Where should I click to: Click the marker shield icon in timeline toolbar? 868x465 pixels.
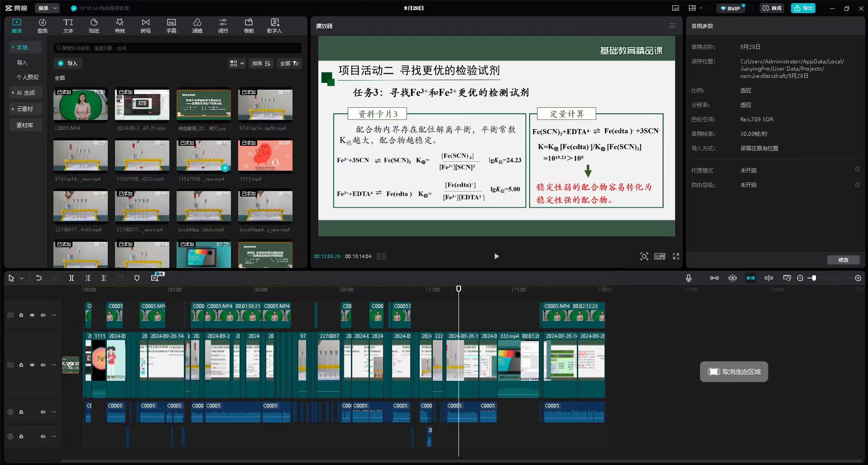click(137, 278)
